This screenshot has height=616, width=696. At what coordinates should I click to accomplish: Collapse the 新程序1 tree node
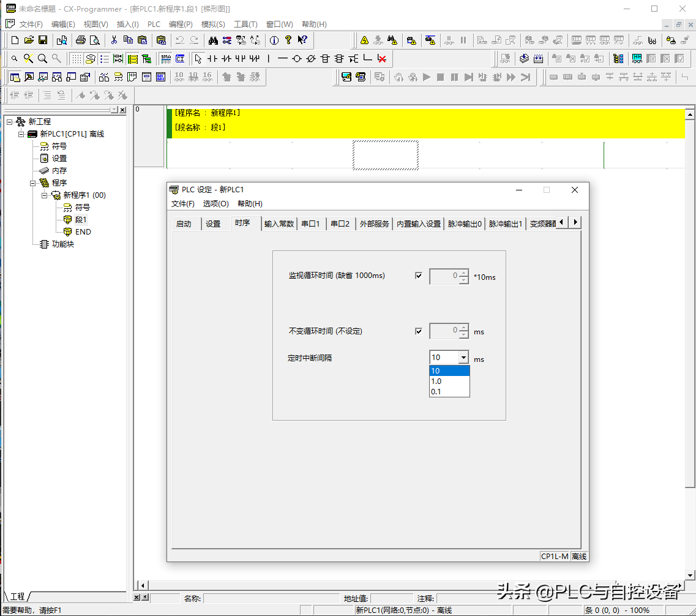(x=45, y=195)
